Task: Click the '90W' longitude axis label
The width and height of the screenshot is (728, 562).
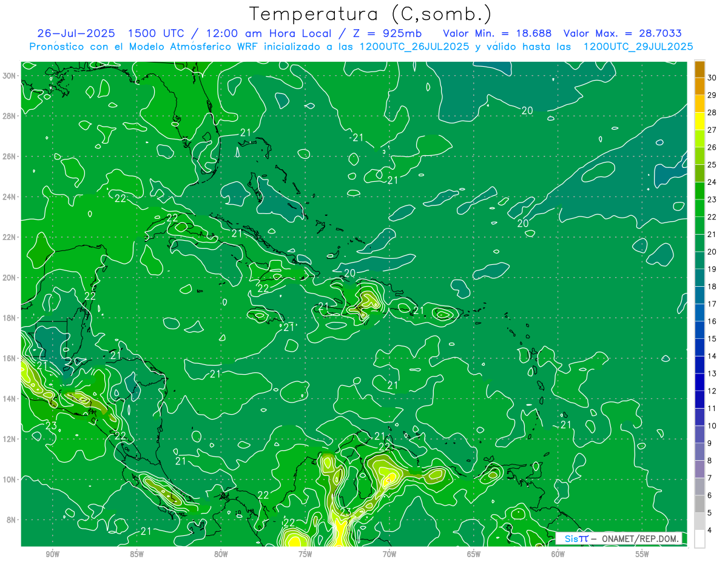Action: (x=52, y=554)
